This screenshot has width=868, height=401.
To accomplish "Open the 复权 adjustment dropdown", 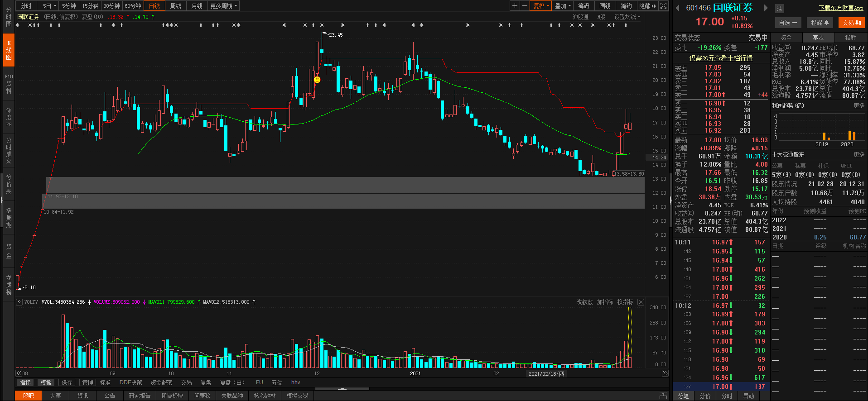I will click(541, 6).
